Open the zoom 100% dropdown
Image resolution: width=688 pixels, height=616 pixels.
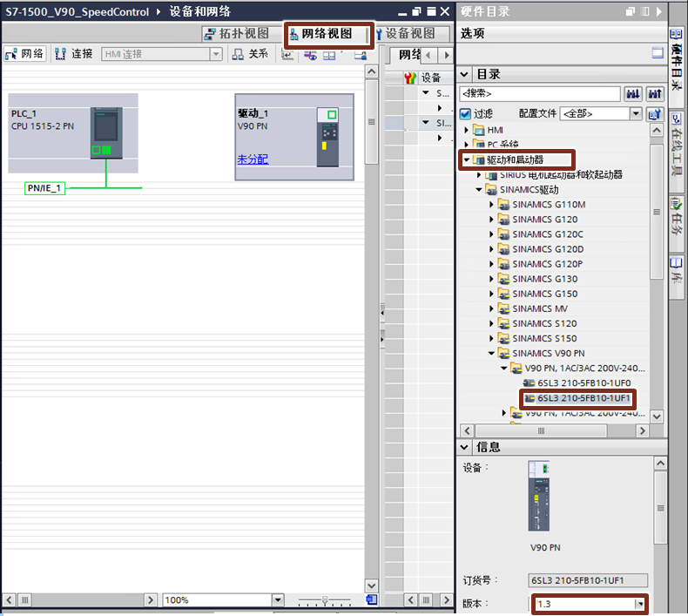pyautogui.click(x=277, y=599)
